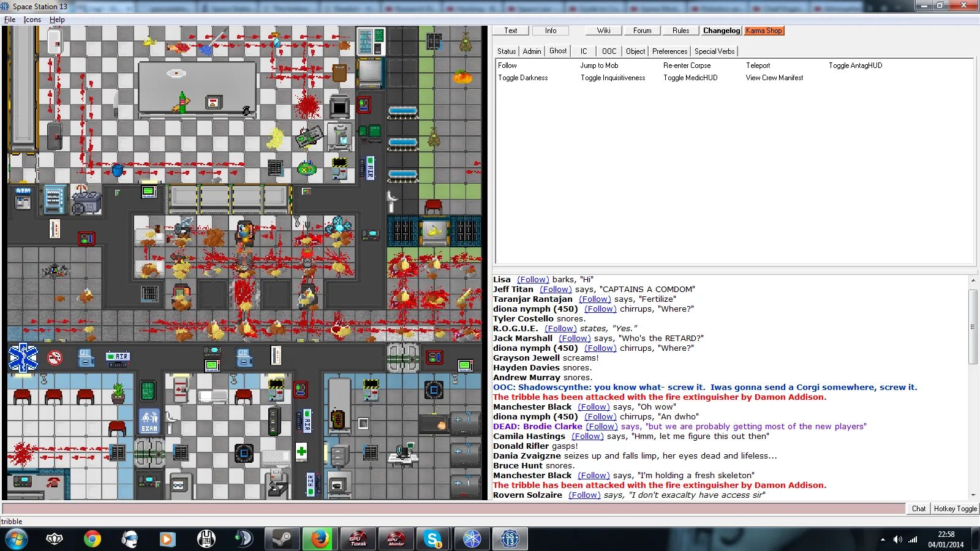
Task: Click the SS13 taskbar icon
Action: 509,539
